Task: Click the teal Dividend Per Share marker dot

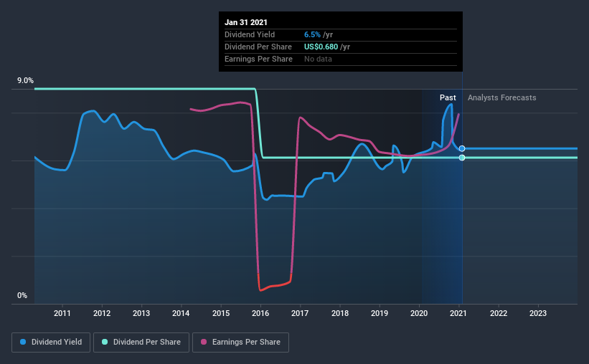Action: click(x=462, y=158)
